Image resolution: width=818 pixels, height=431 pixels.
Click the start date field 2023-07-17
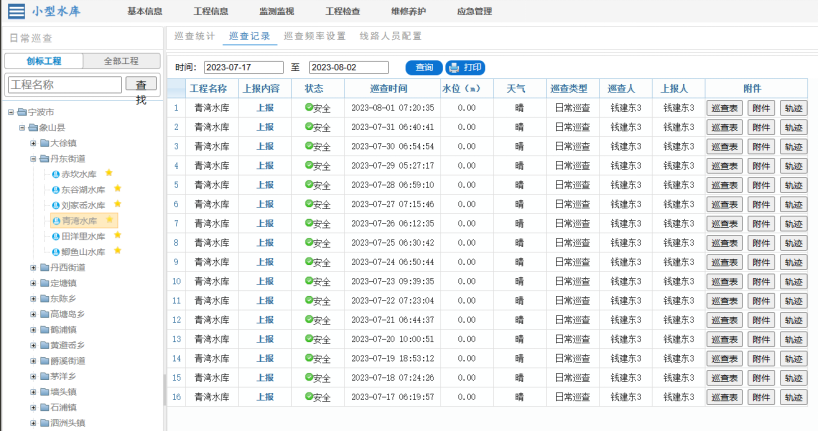coord(244,67)
